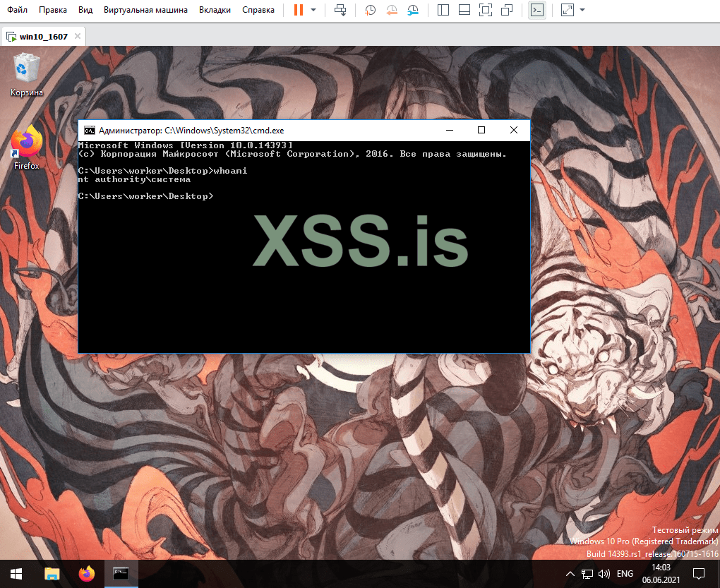
Task: Open the Вид menu
Action: pyautogui.click(x=85, y=10)
